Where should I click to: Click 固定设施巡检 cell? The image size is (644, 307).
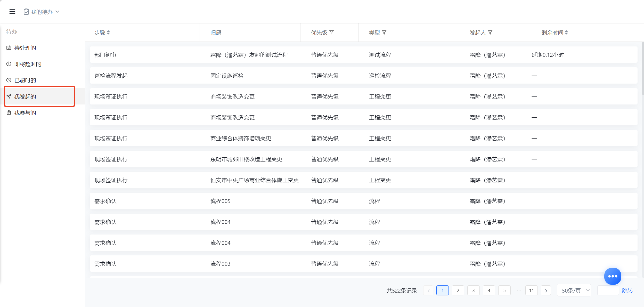click(x=227, y=76)
